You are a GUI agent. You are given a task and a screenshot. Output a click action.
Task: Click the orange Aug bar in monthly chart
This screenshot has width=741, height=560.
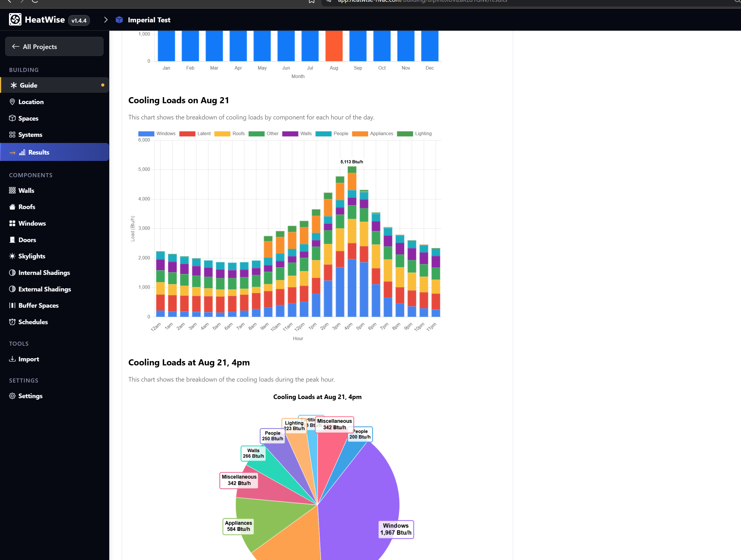pos(334,46)
